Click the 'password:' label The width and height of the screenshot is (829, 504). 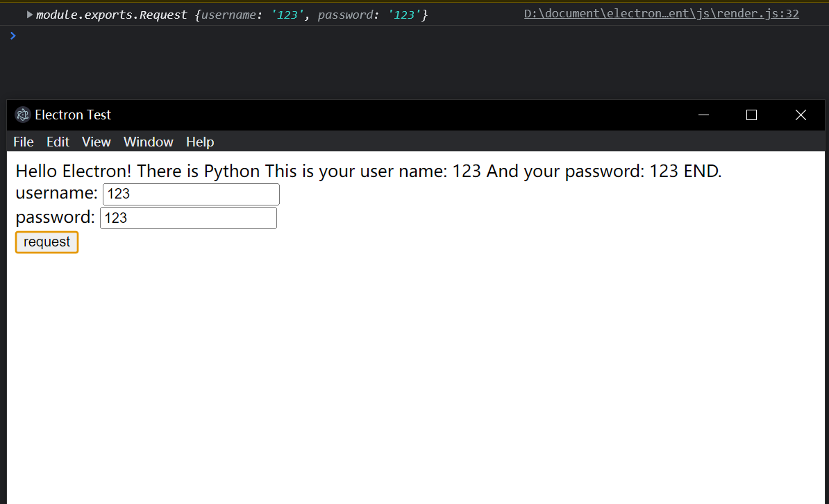(55, 217)
